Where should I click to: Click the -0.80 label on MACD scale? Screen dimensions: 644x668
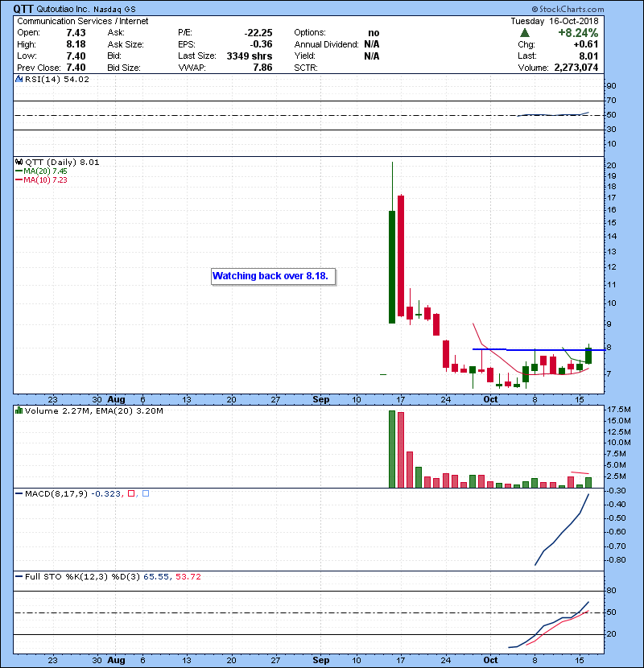pos(616,560)
